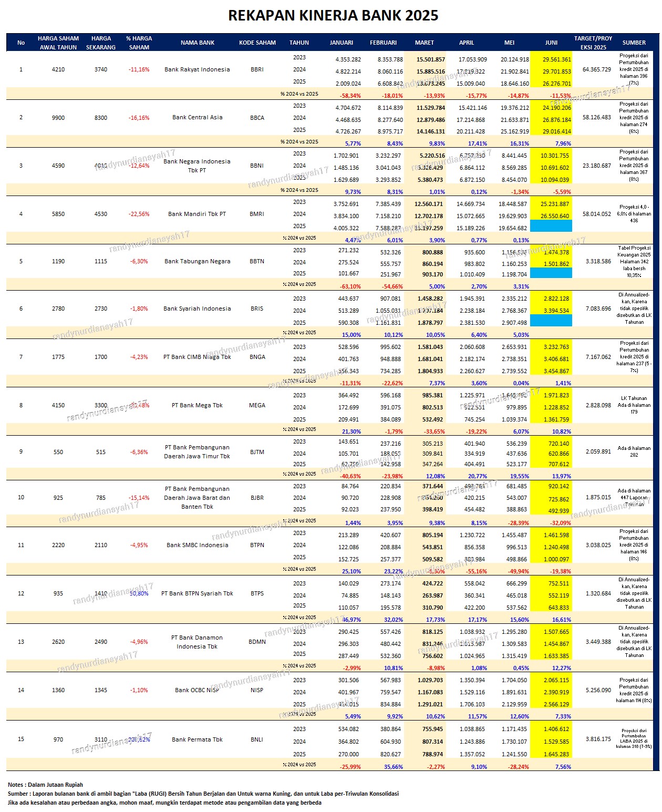Click the "HARGA SAHAM AWAL TAHUN" header
This screenshot has height=812, width=662.
(x=58, y=43)
